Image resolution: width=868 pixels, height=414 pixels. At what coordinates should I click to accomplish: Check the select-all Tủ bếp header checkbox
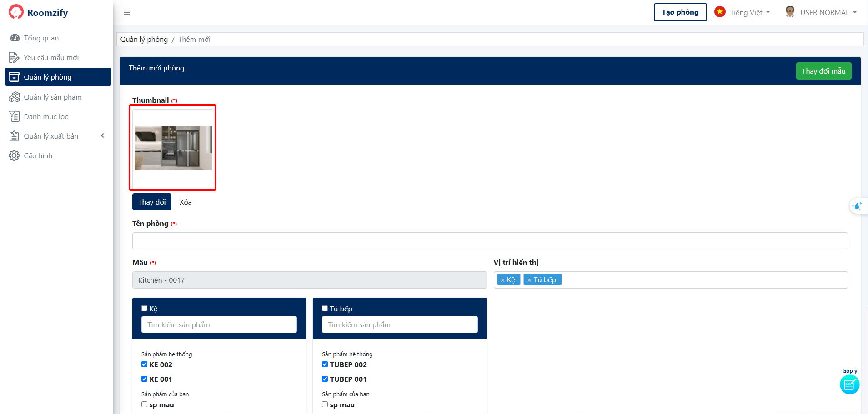click(x=325, y=309)
